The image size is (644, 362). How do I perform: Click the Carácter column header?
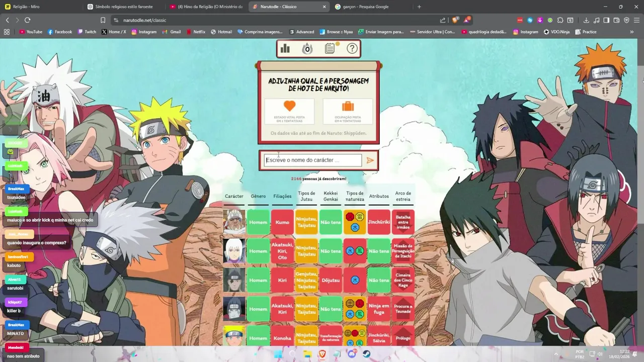tap(234, 196)
